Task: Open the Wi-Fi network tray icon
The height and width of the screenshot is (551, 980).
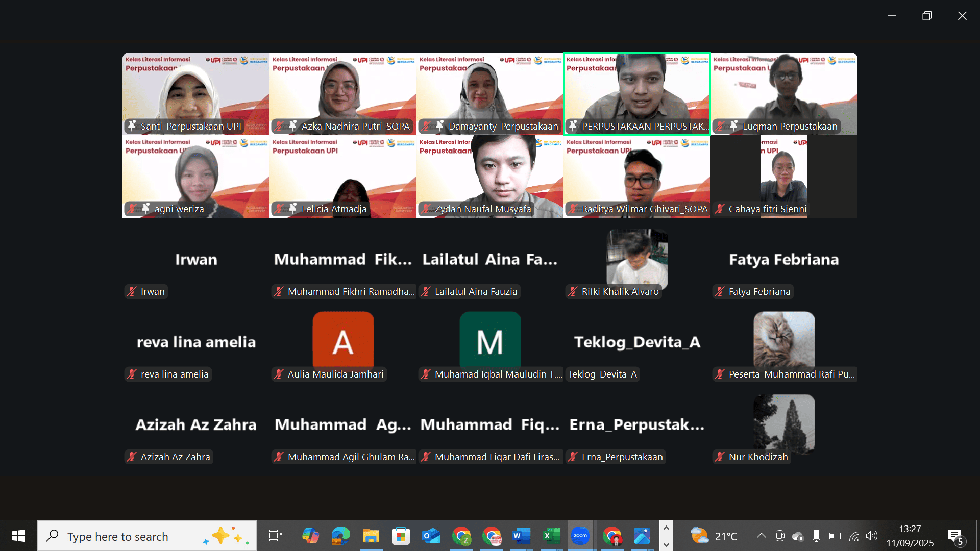Action: [x=854, y=536]
